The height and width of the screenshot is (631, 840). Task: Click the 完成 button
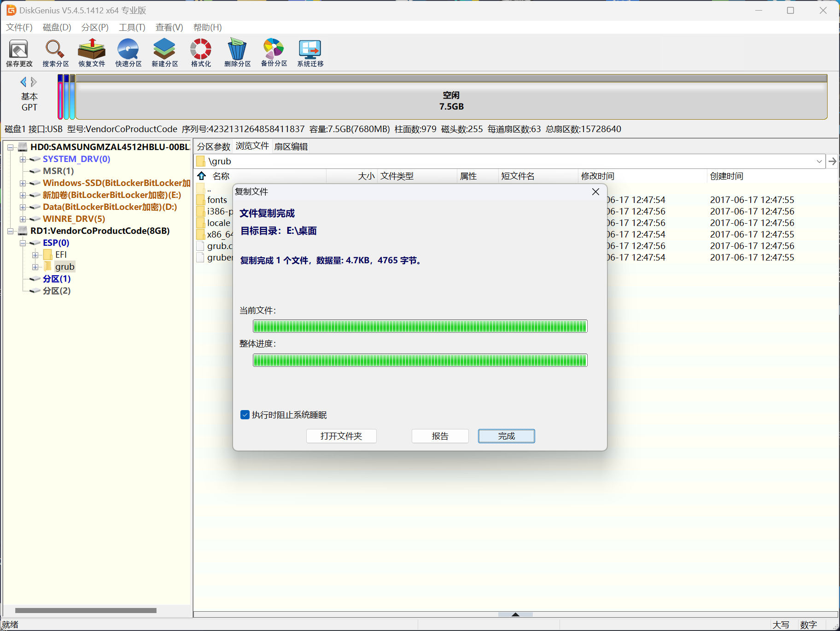coord(507,436)
